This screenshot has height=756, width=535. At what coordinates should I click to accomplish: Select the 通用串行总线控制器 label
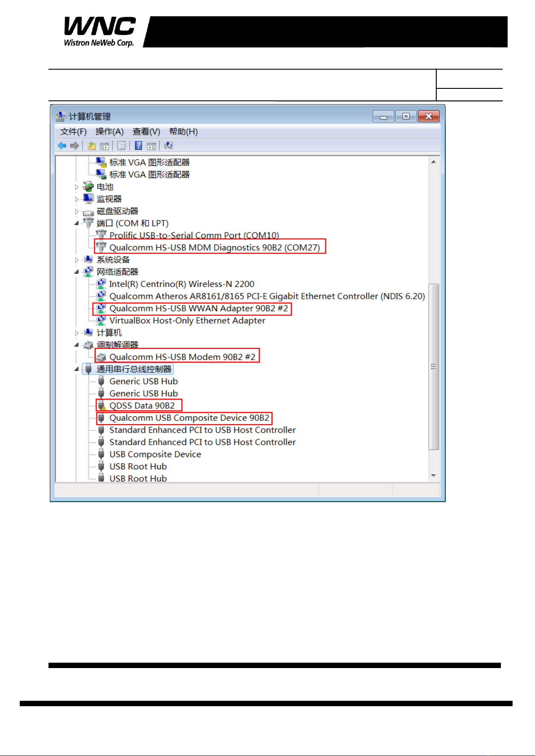(x=134, y=369)
